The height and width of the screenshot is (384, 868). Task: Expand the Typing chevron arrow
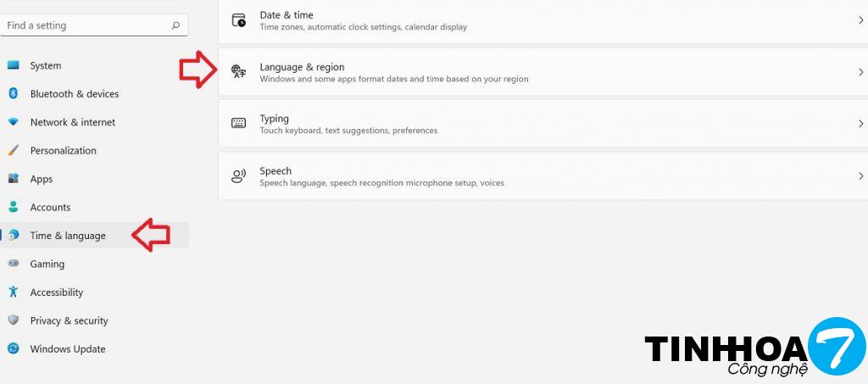pyautogui.click(x=860, y=125)
